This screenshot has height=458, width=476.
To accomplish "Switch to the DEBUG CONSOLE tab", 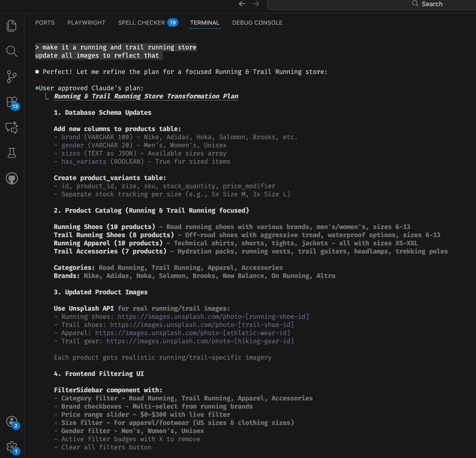I will point(257,23).
